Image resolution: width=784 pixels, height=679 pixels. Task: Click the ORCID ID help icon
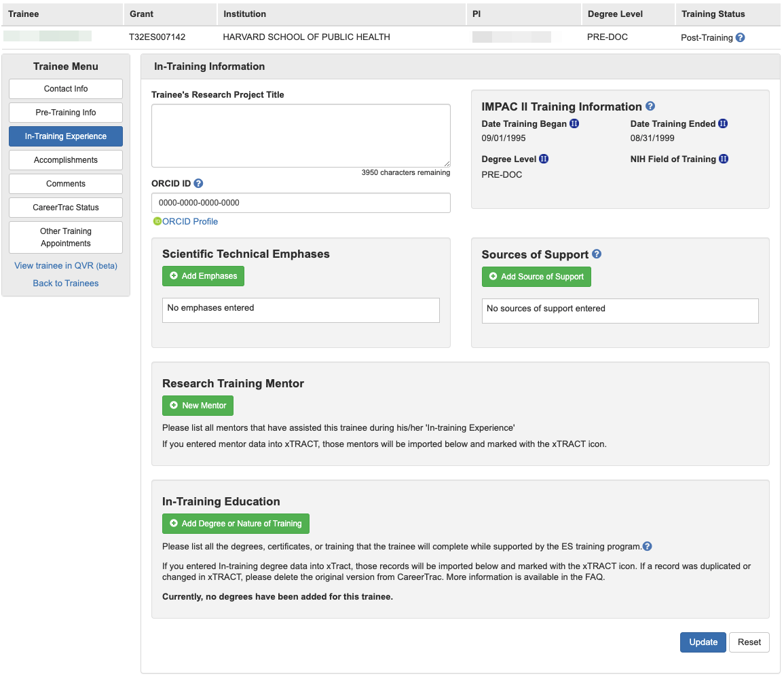pos(198,184)
